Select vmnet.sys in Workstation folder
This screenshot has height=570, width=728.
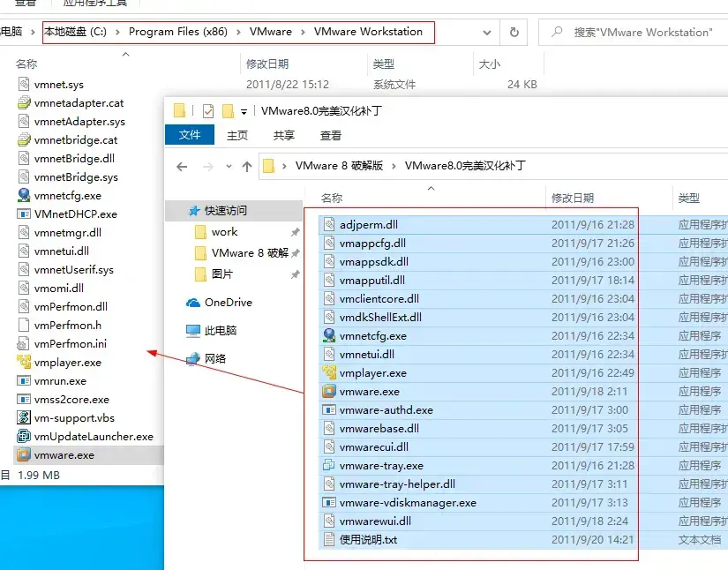point(59,85)
